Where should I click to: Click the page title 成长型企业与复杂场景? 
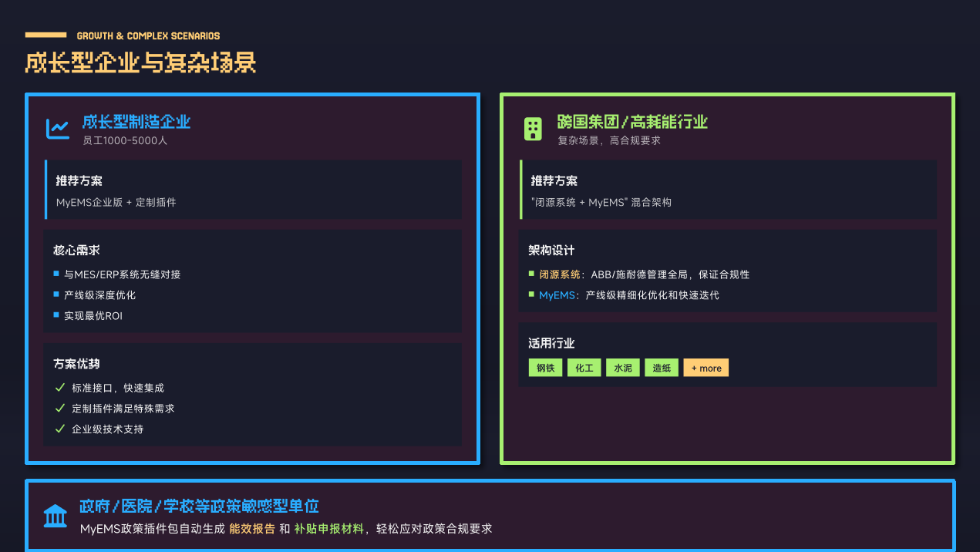pyautogui.click(x=140, y=62)
